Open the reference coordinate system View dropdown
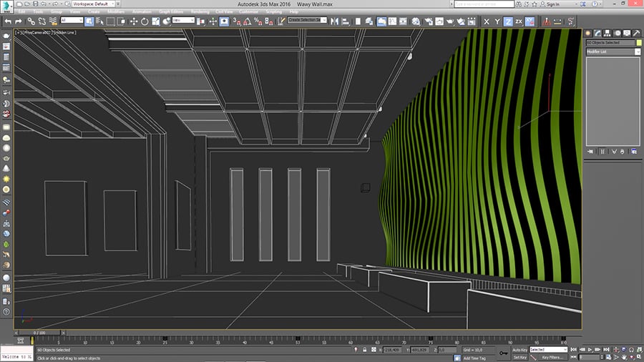644x362 pixels. [x=182, y=20]
